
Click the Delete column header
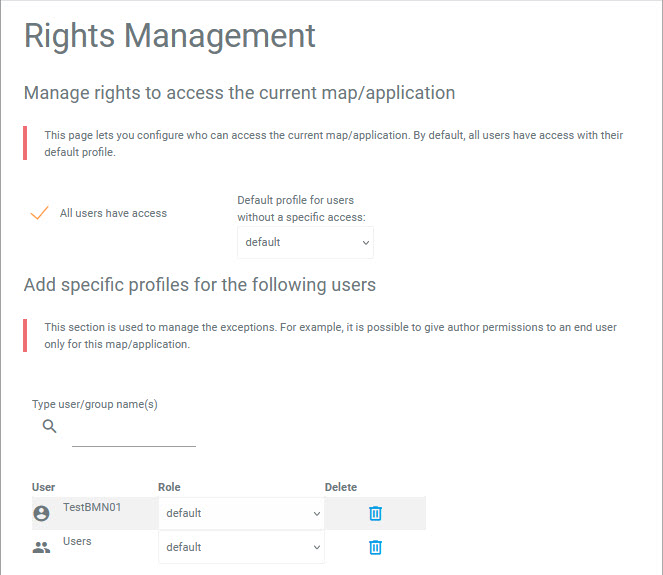click(x=341, y=487)
